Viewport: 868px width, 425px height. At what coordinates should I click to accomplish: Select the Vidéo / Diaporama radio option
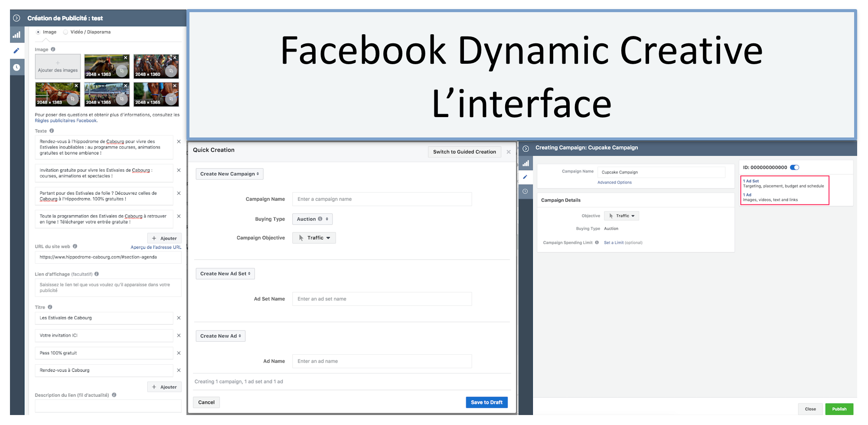pos(65,32)
